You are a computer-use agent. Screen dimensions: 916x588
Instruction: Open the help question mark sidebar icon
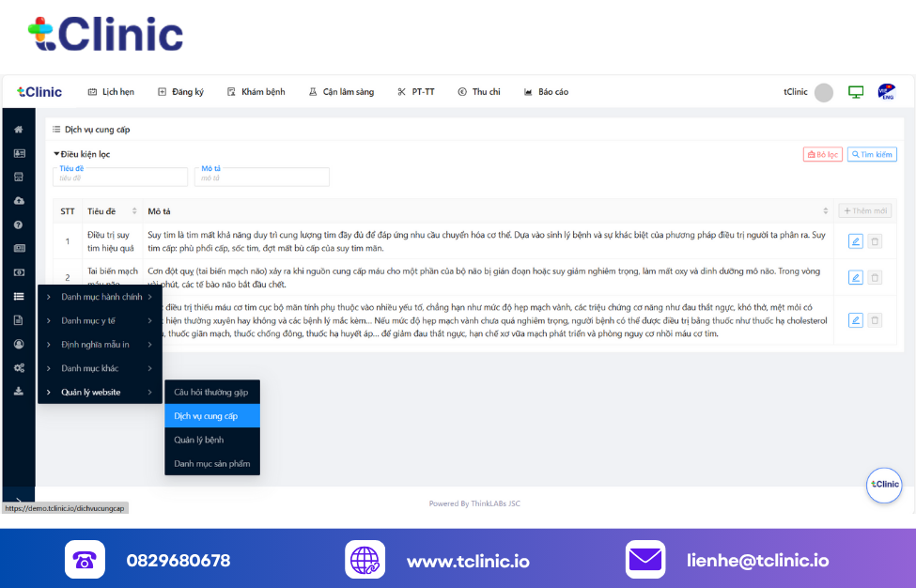click(19, 225)
